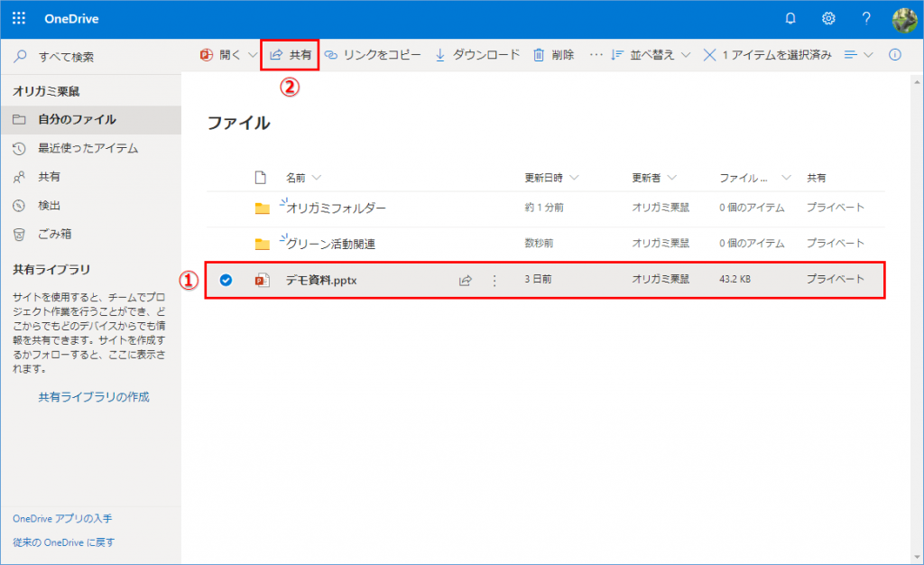
Task: Open ごみ箱 in the sidebar
Action: click(x=91, y=234)
